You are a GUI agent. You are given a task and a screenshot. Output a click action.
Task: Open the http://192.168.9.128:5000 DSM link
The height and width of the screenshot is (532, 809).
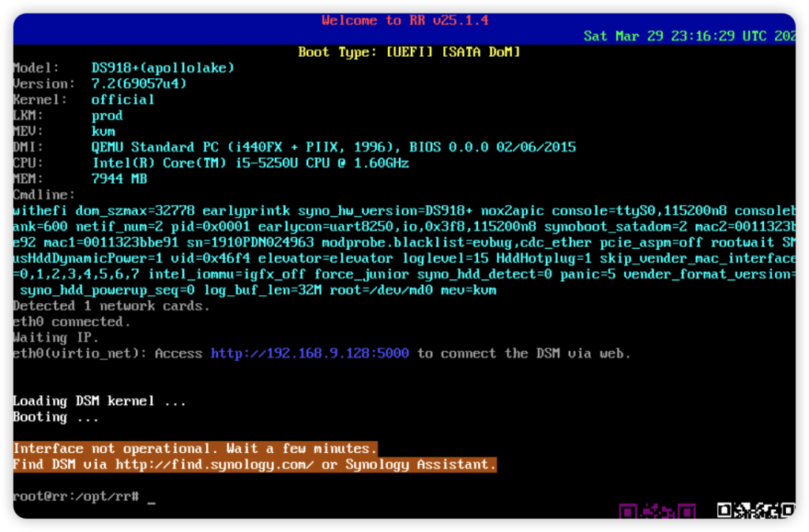coord(310,354)
